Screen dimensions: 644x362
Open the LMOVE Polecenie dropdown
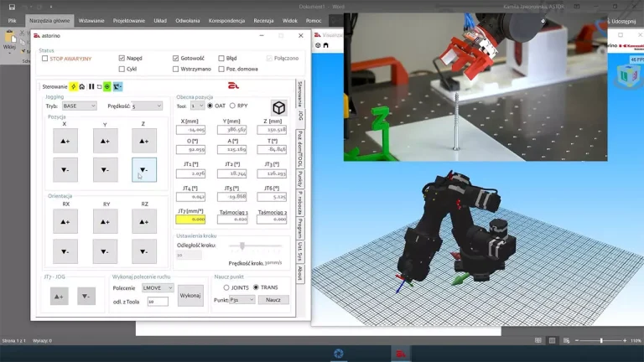pos(158,287)
